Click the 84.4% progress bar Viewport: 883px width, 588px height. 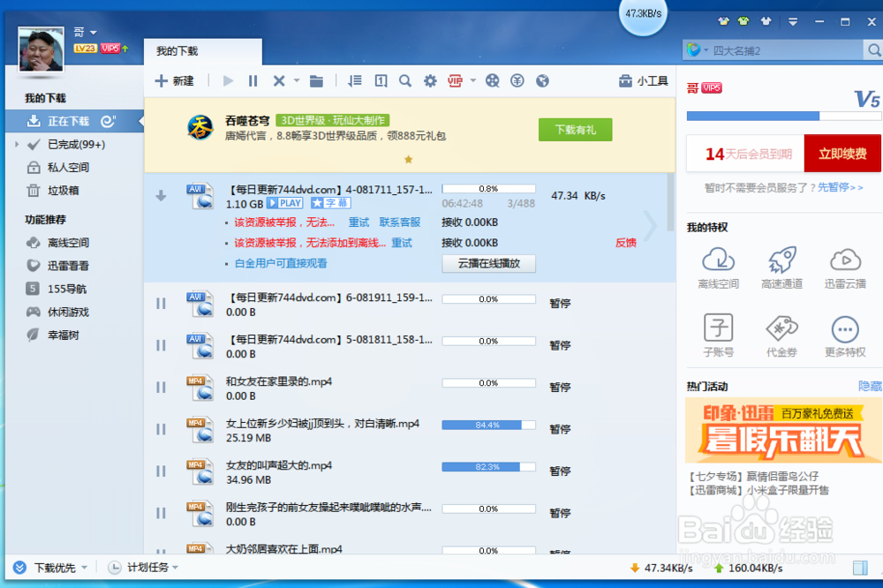pyautogui.click(x=488, y=426)
